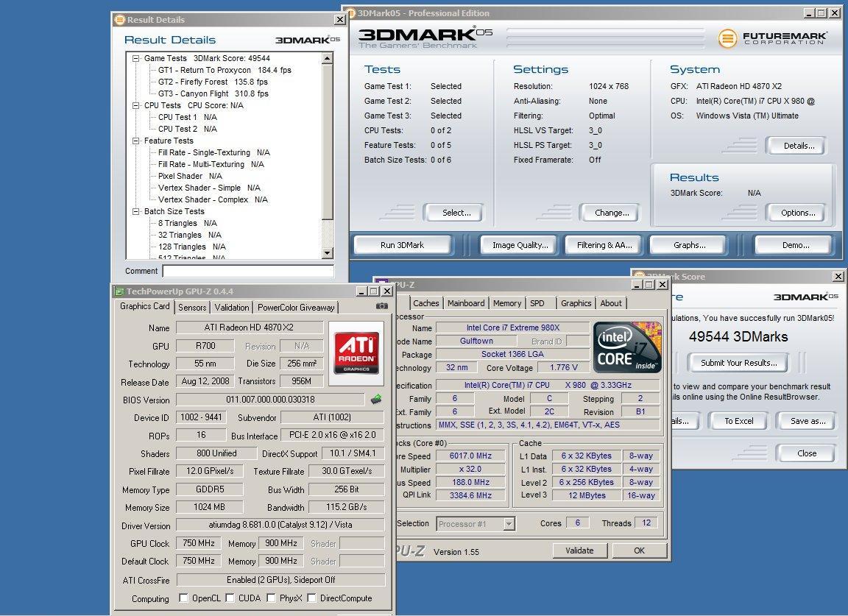This screenshot has width=848, height=616.
Task: Collapse the CPU Tests tree node
Action: (x=135, y=105)
